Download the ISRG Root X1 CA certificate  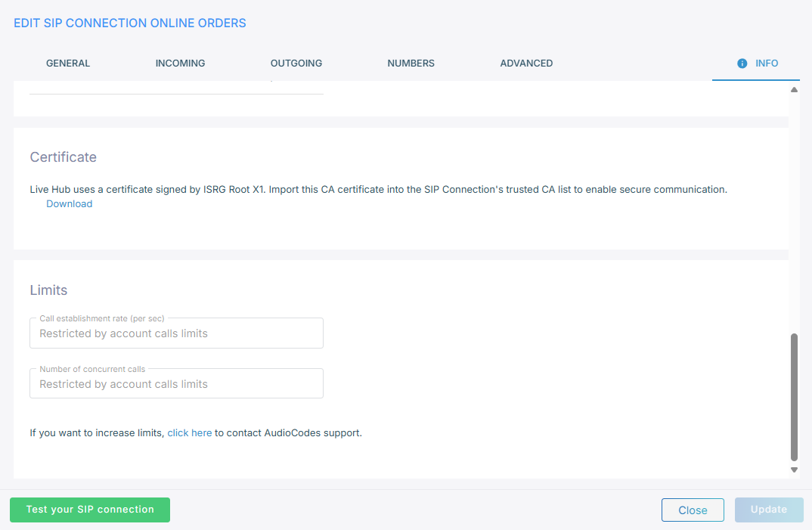[x=69, y=203]
